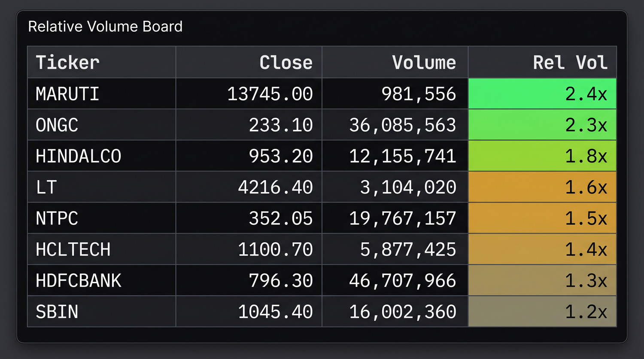644x359 pixels.
Task: Select the MARUTI ticker cell
Action: 102,94
